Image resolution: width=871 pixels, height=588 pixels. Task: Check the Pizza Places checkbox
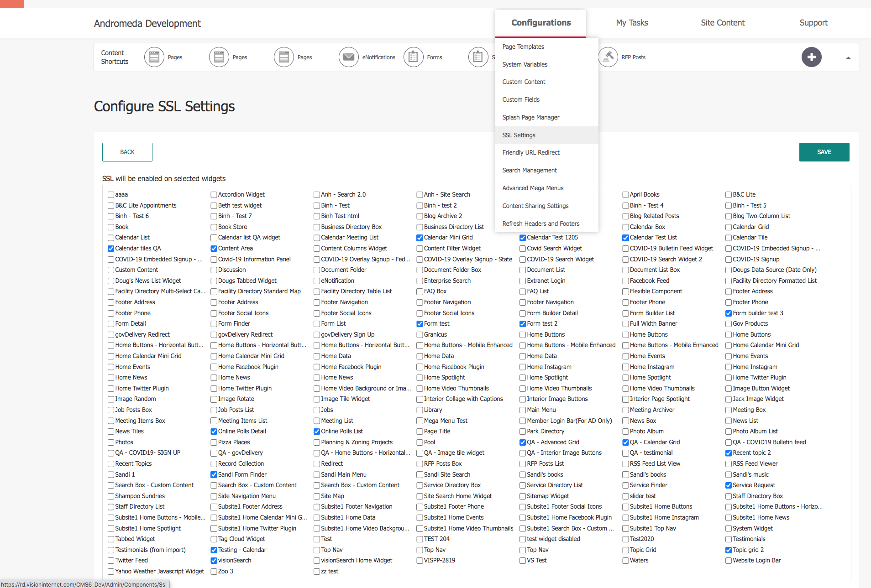tap(214, 442)
